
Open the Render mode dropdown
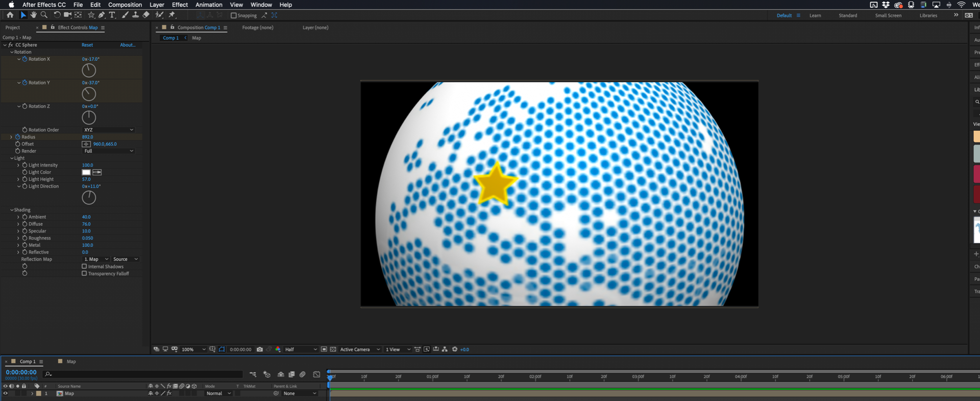(x=108, y=151)
